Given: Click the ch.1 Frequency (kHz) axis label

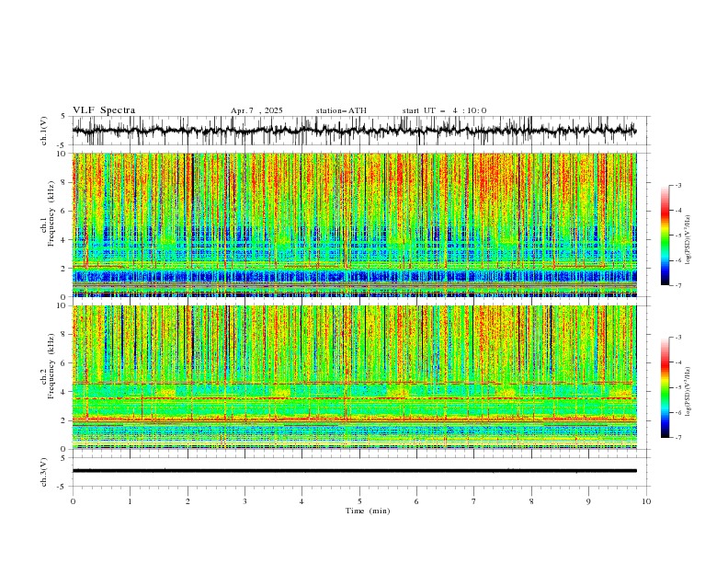Looking at the screenshot, I should [48, 214].
